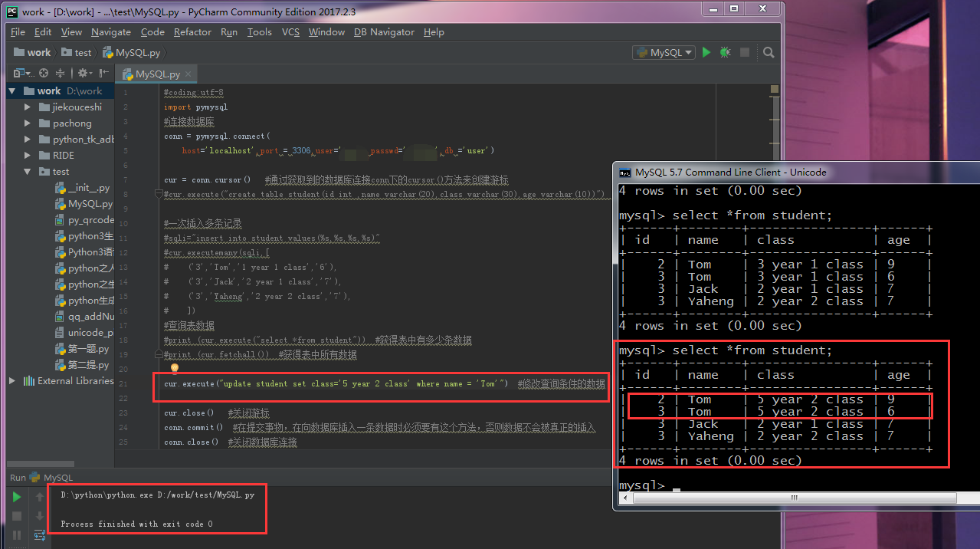
Task: Click the cur.execute update statement line
Action: 384,383
